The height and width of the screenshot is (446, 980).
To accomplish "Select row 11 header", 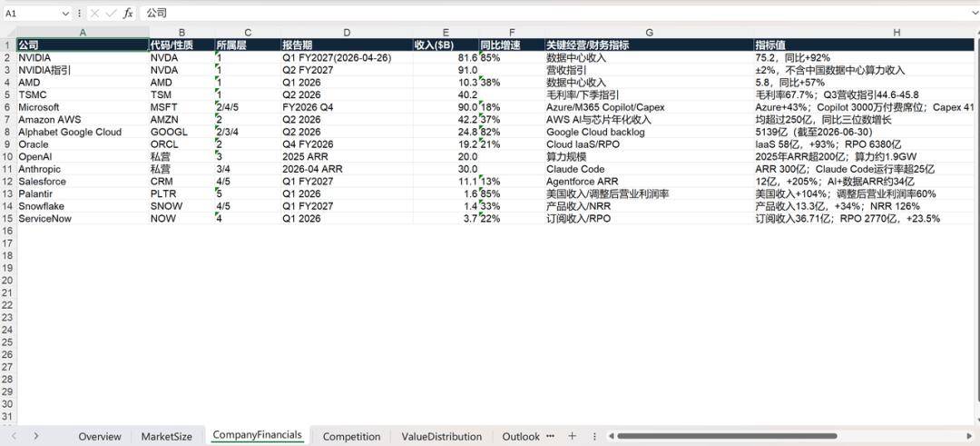I will tap(8, 169).
